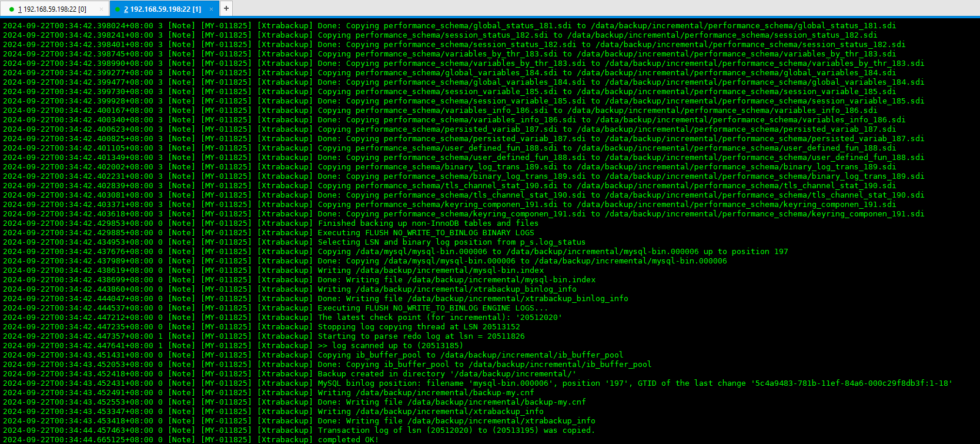Click 'Done: Copying ib_buffer_pool to' line
The width and height of the screenshot is (980, 444).
coord(484,364)
